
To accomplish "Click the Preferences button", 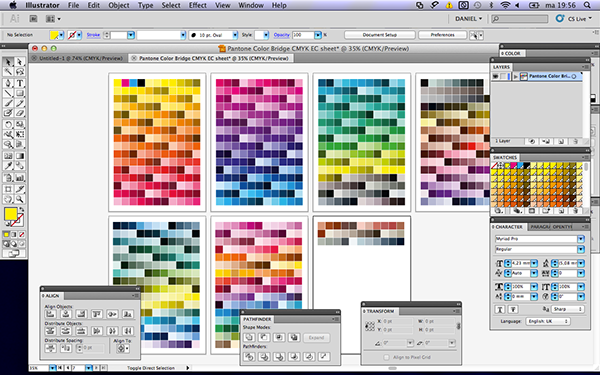I will [x=442, y=35].
